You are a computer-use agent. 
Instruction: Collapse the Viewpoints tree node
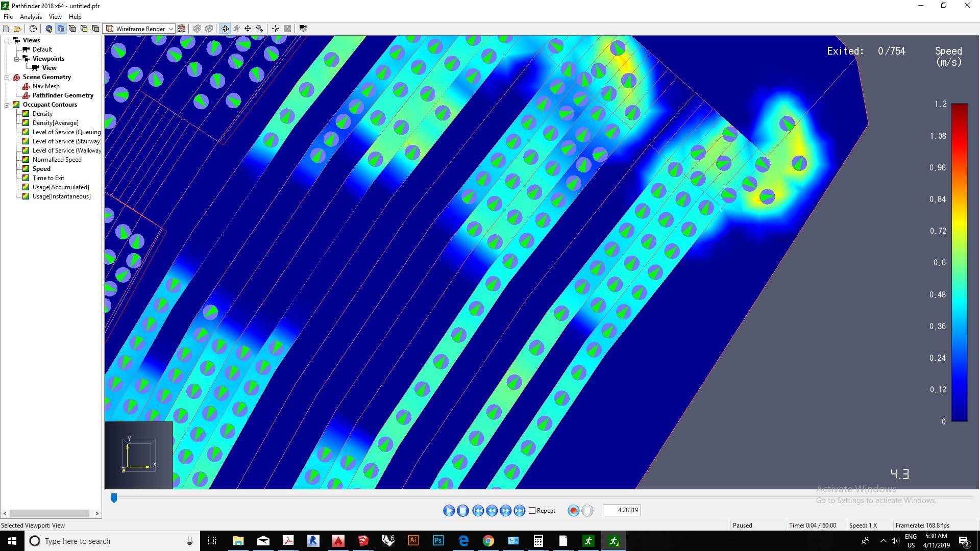pos(17,59)
